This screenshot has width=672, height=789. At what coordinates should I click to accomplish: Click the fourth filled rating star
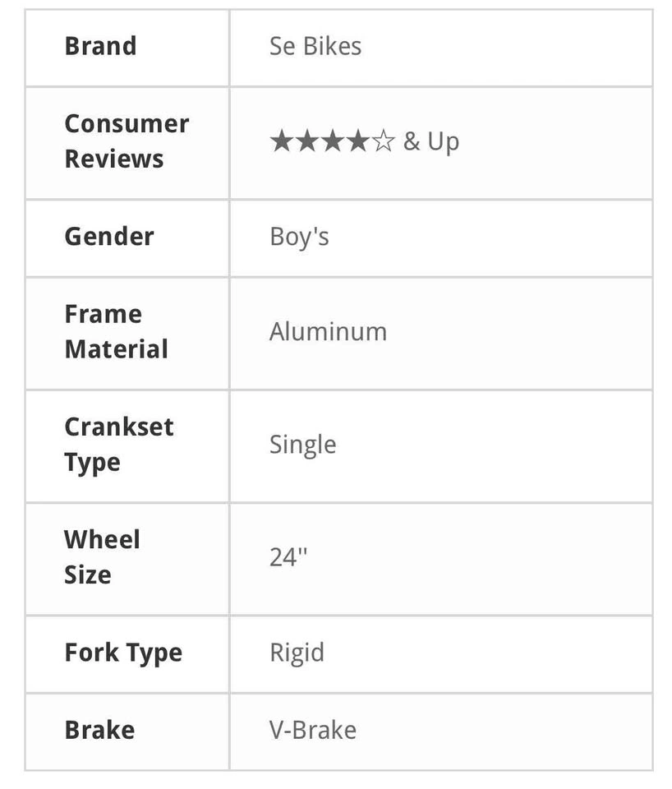point(358,142)
